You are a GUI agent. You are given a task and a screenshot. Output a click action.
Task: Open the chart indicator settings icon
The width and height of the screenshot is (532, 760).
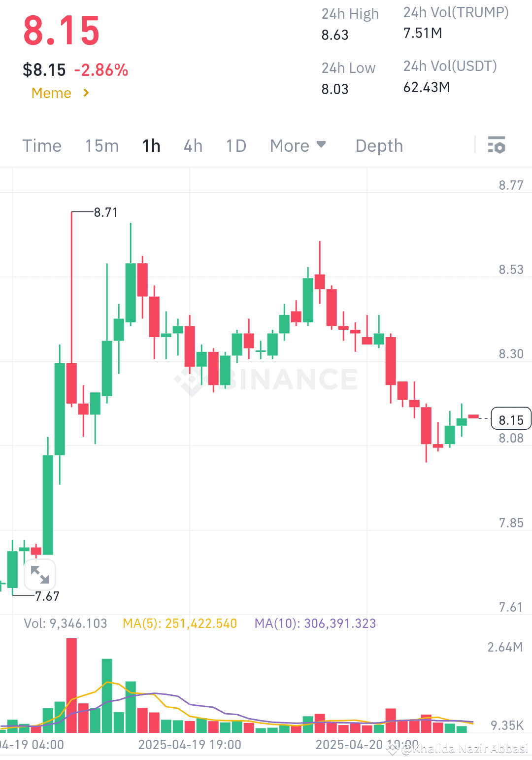498,145
